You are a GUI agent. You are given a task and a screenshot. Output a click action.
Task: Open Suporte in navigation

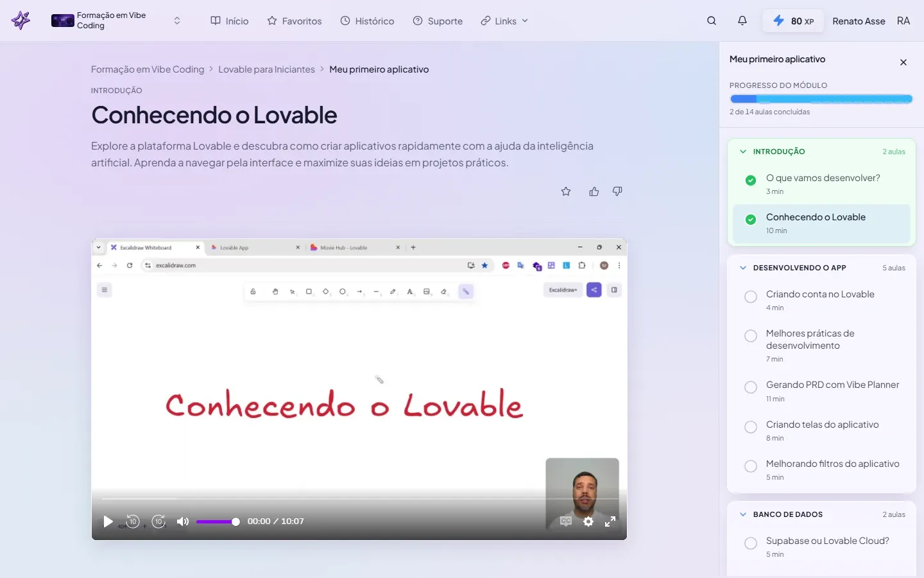438,21
